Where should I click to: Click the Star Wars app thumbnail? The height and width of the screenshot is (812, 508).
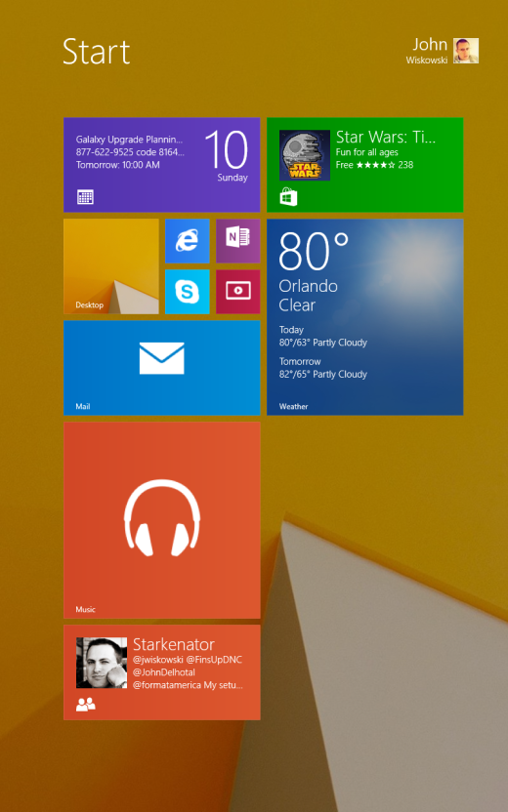(305, 155)
